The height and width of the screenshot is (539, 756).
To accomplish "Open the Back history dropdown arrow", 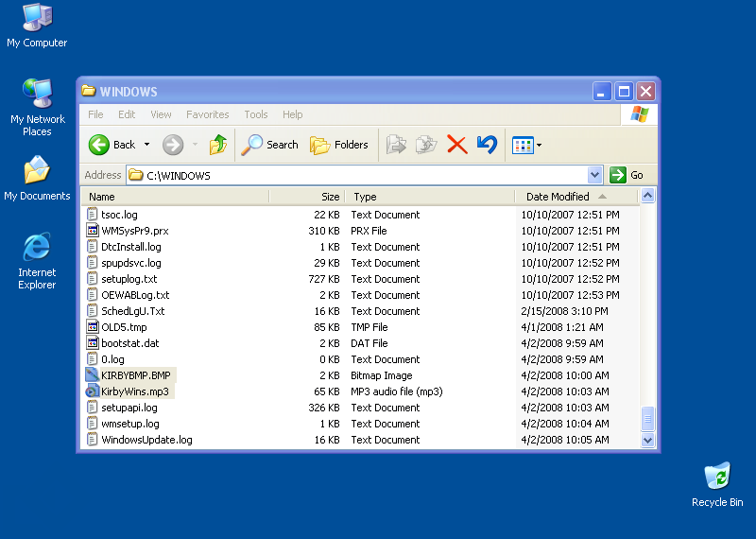I will click(x=147, y=145).
